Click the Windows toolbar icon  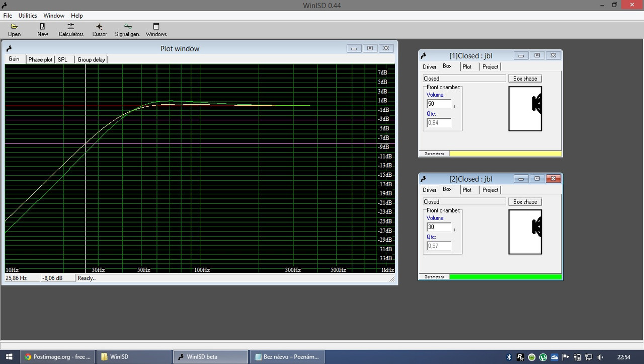(156, 30)
